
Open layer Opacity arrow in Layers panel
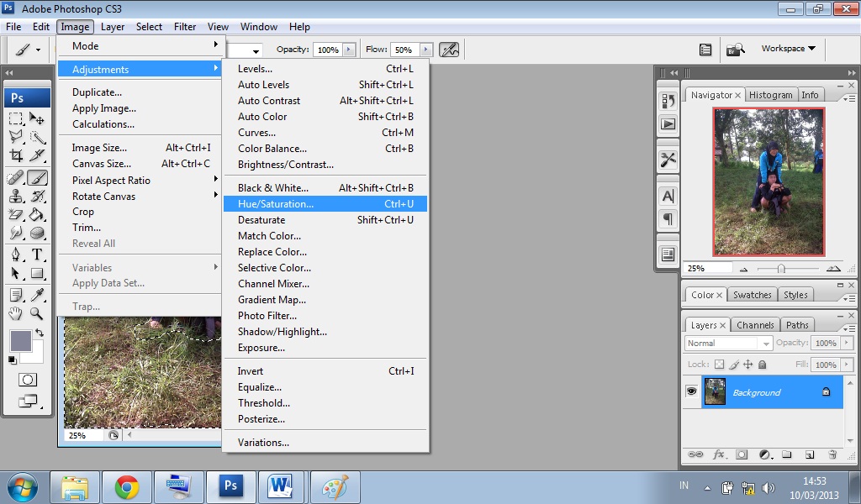846,343
